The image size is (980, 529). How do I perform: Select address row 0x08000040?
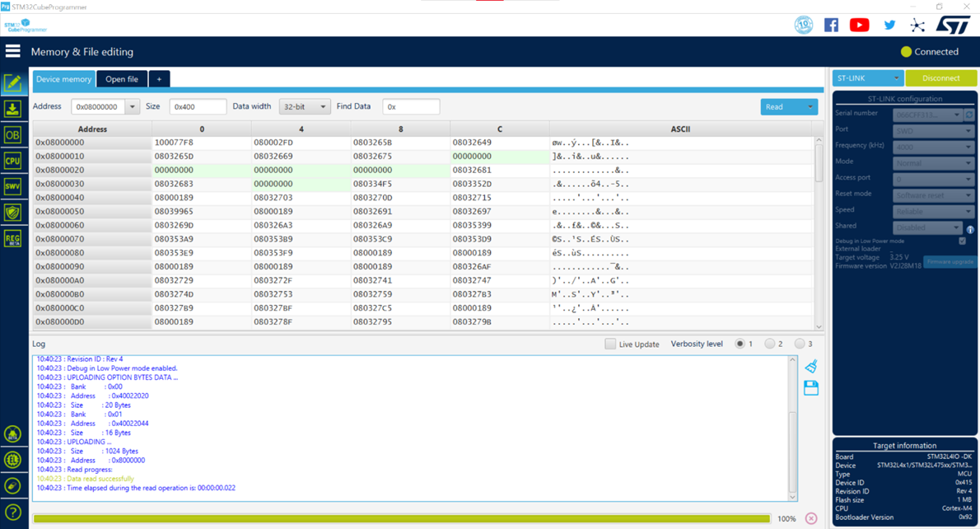92,198
